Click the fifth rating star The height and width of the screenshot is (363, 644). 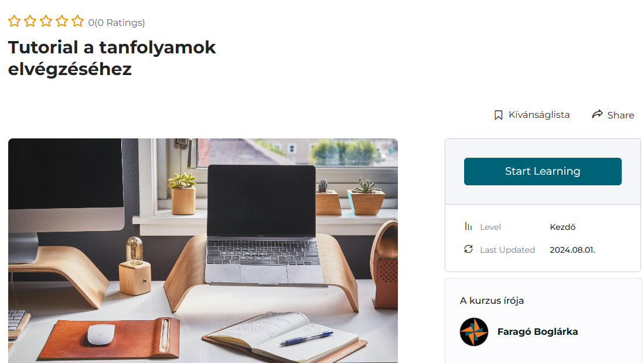[77, 21]
